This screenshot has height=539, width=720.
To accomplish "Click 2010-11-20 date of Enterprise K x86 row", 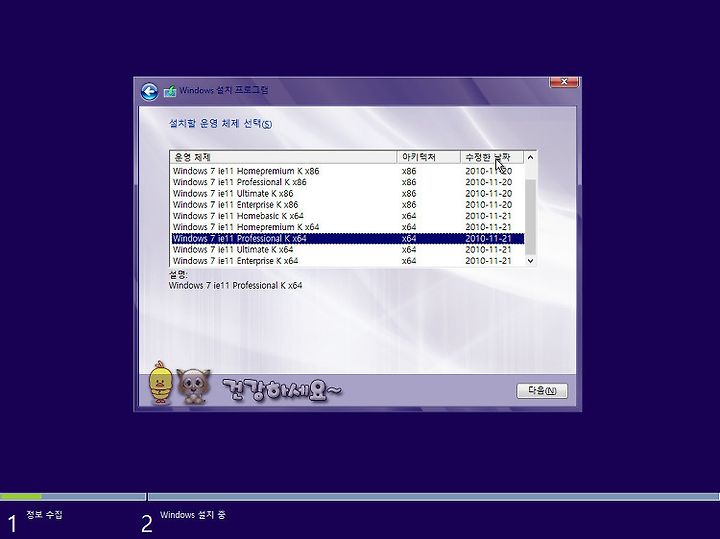I will (x=488, y=205).
